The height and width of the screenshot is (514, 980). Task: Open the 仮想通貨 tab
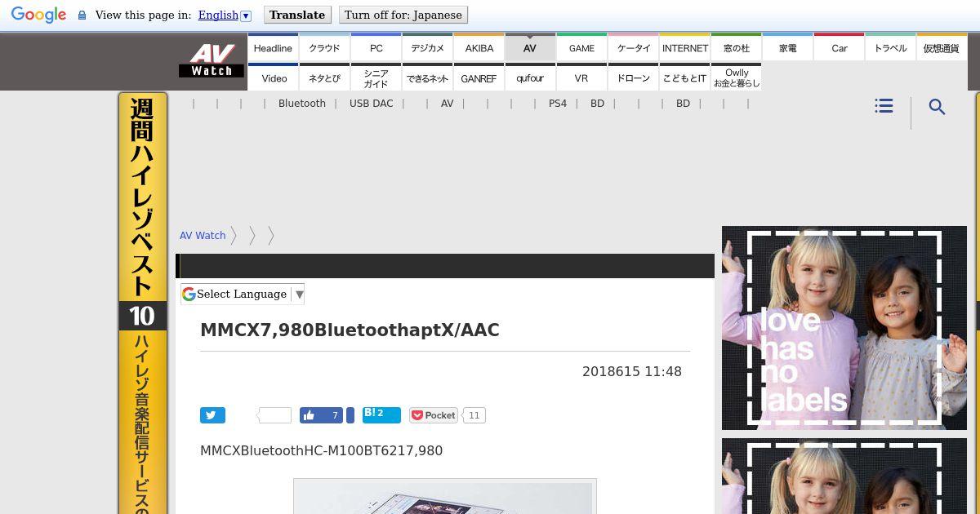coord(942,47)
